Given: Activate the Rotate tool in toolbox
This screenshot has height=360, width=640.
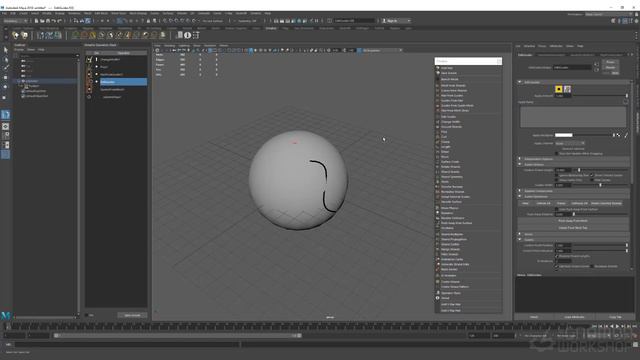Looking at the screenshot, I should coord(5,87).
